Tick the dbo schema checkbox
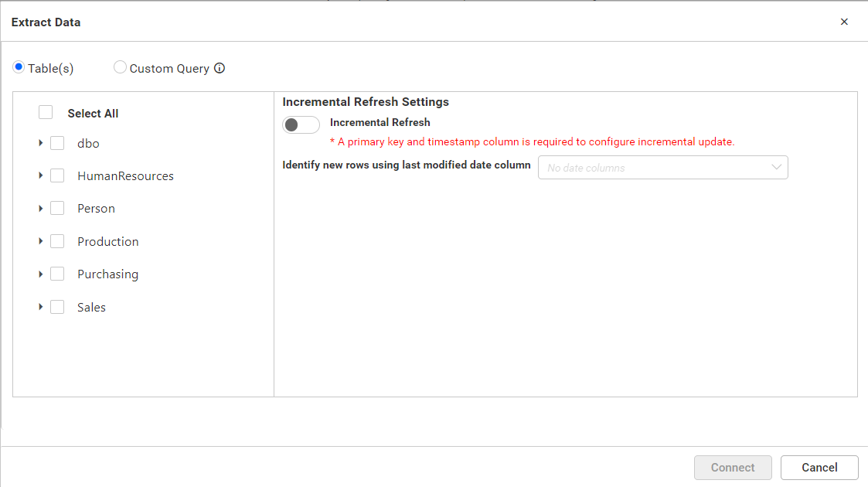 tap(57, 143)
